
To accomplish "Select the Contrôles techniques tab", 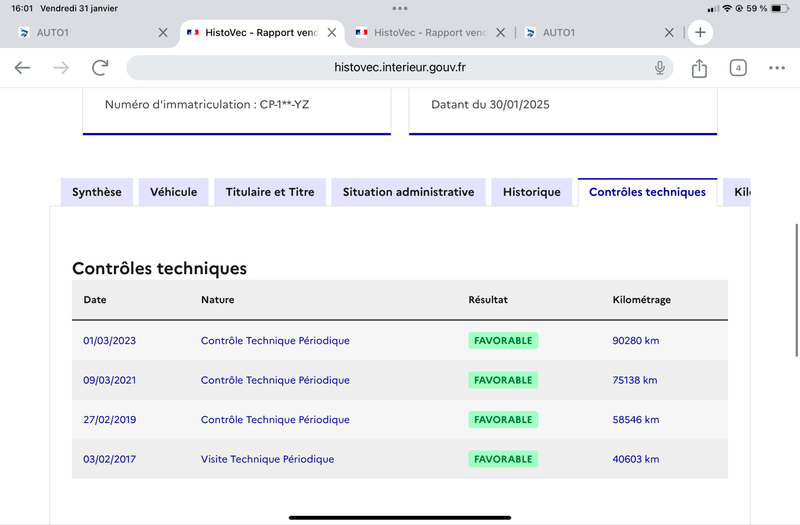I will (647, 192).
